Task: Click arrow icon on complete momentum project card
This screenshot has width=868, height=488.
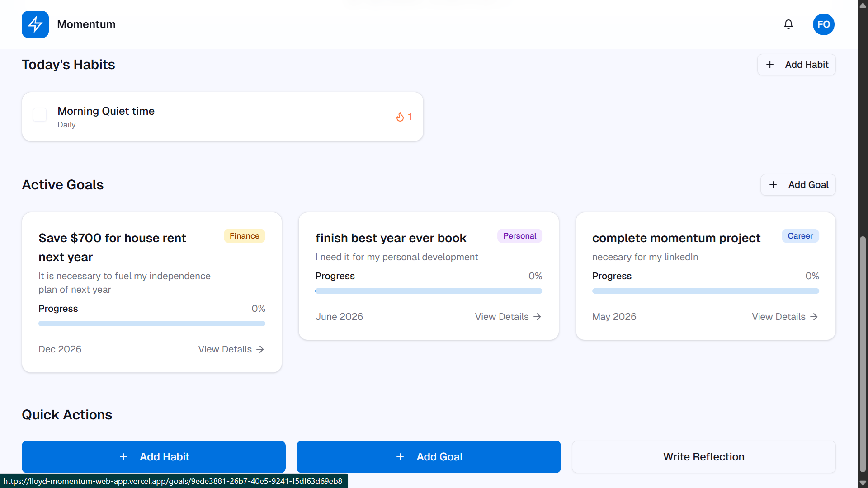Action: click(x=814, y=317)
